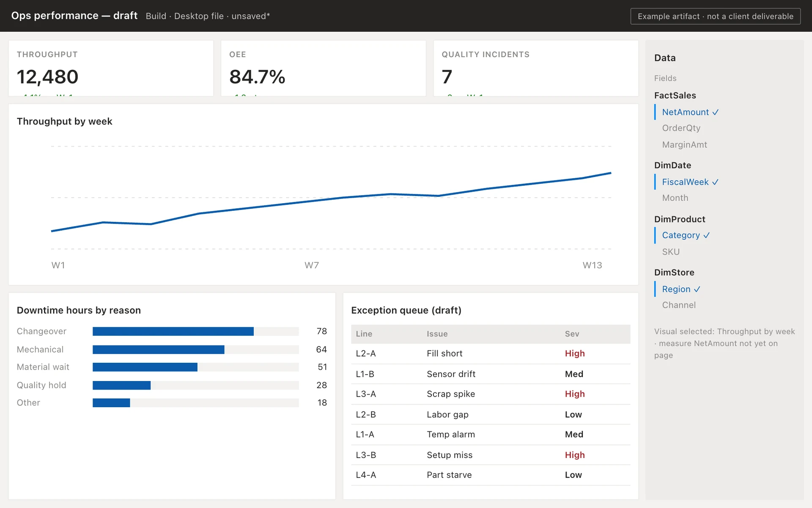Click the Build · Desktop file · unsaved status
812x508 pixels.
pos(208,16)
